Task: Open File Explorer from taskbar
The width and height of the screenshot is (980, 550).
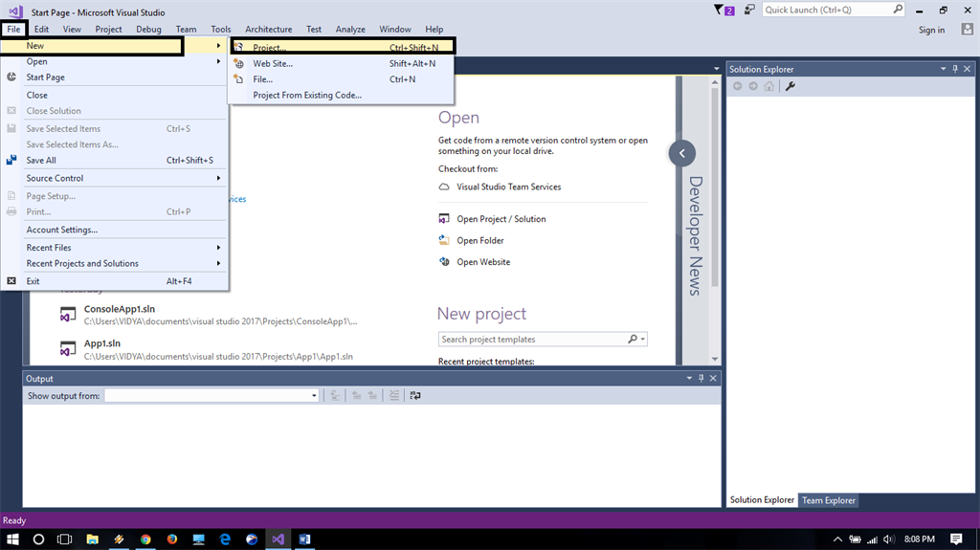Action: (x=93, y=539)
